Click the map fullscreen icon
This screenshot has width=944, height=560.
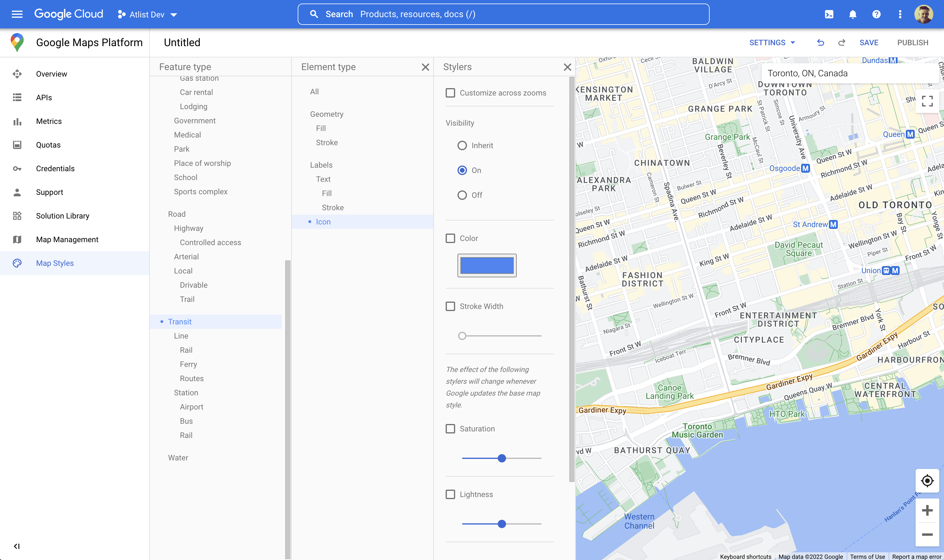[927, 101]
